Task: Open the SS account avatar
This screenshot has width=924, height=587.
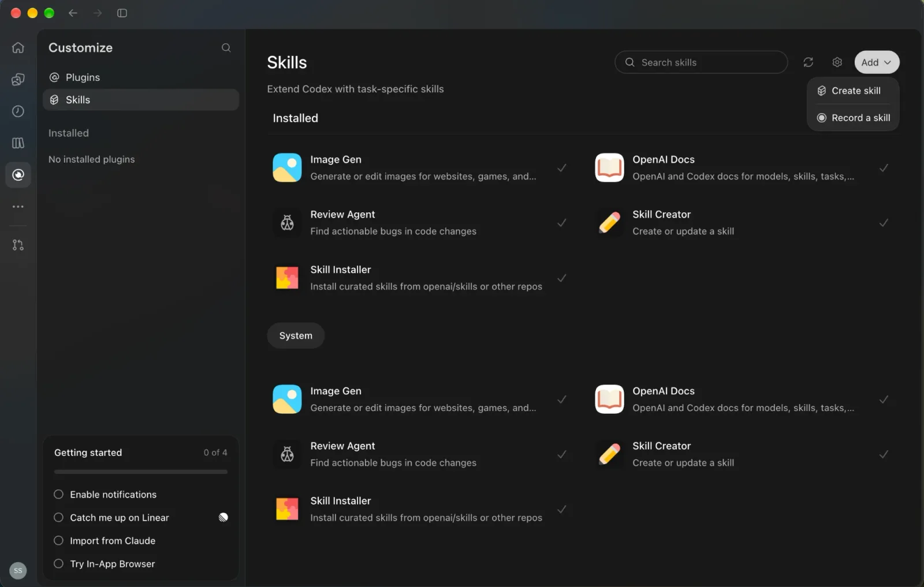Action: 18,570
